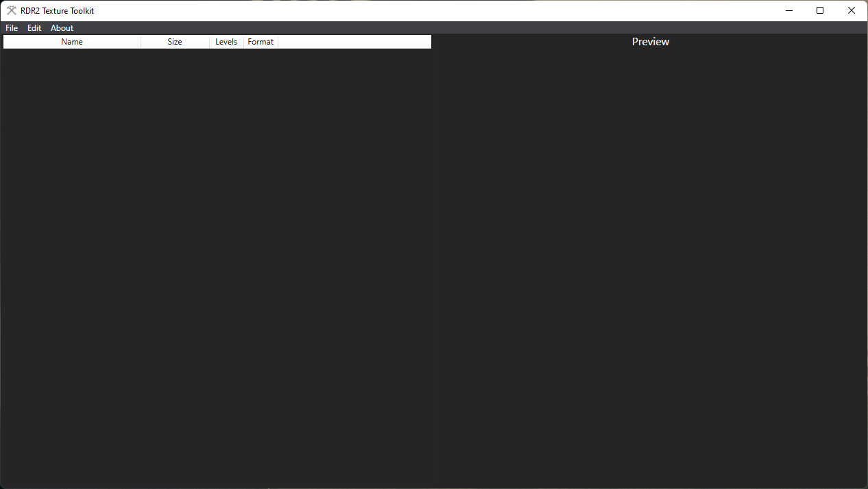Image resolution: width=868 pixels, height=489 pixels.
Task: Click the Format column header
Action: tap(261, 42)
